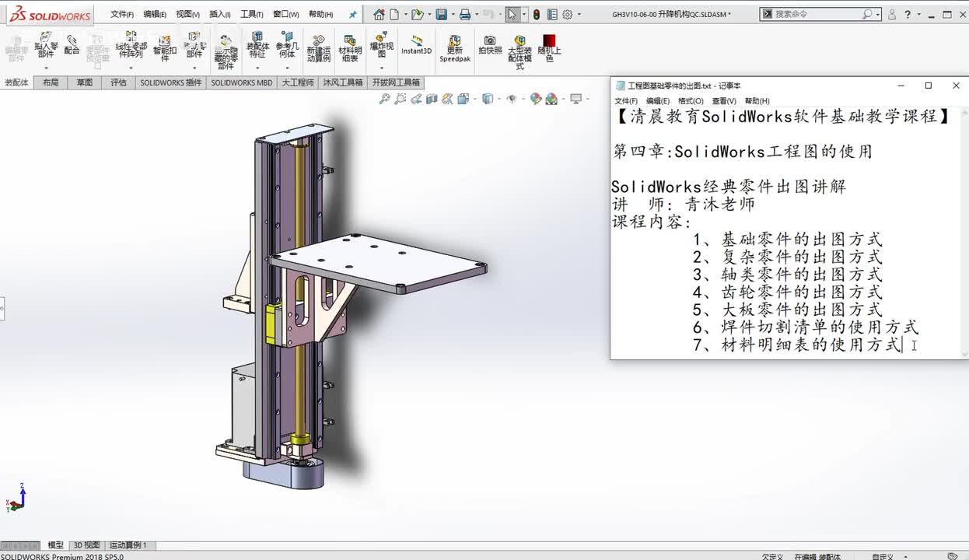
Task: Open View Settings monitor icon
Action: coord(575,99)
